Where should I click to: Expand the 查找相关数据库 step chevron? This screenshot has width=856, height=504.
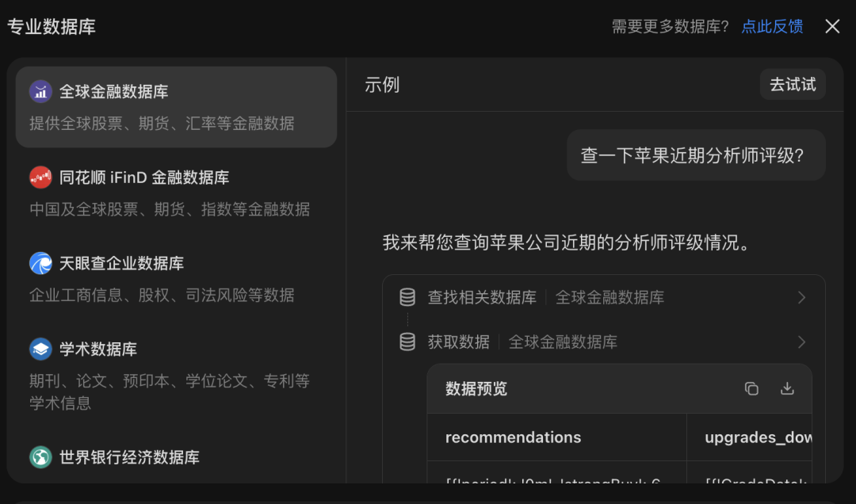point(801,297)
